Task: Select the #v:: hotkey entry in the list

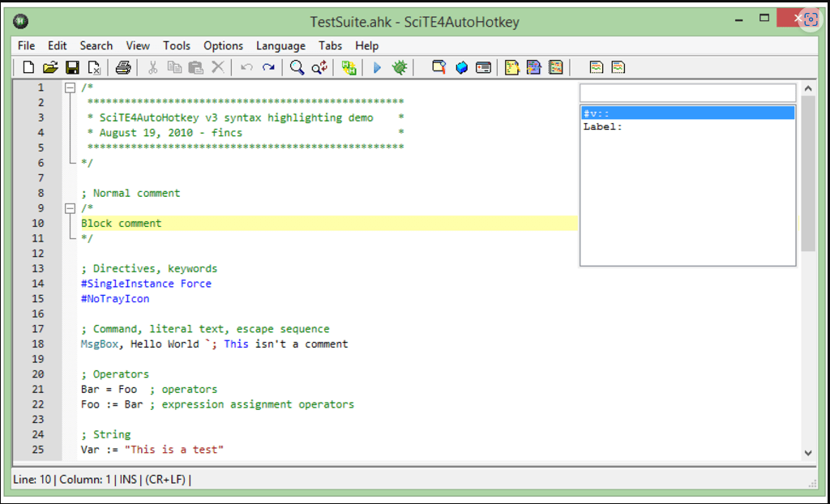Action: pos(687,113)
